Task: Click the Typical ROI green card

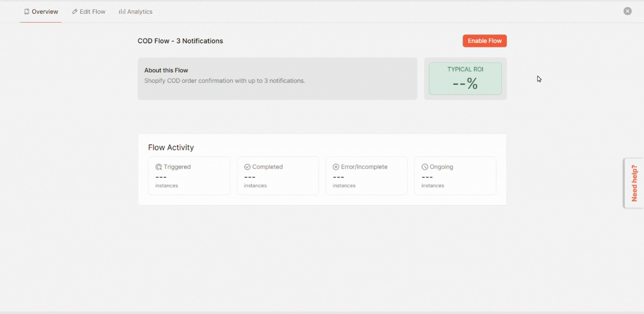Action: (x=465, y=79)
